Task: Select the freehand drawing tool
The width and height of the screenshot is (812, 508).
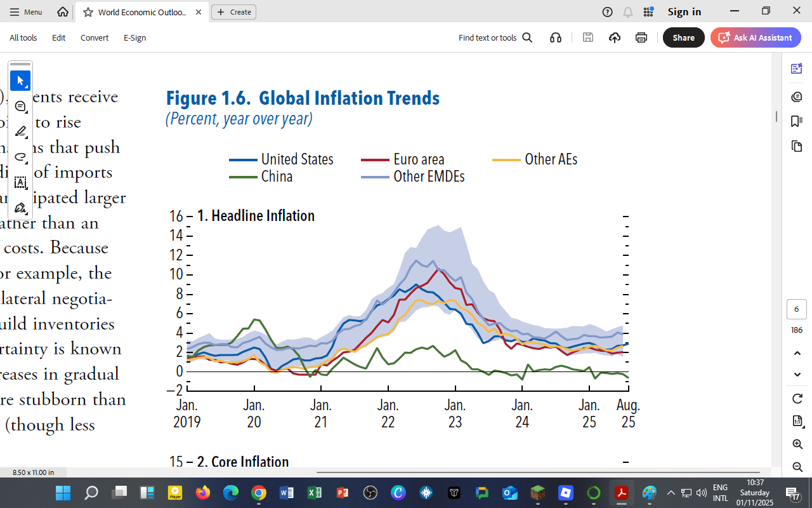Action: coord(20,157)
